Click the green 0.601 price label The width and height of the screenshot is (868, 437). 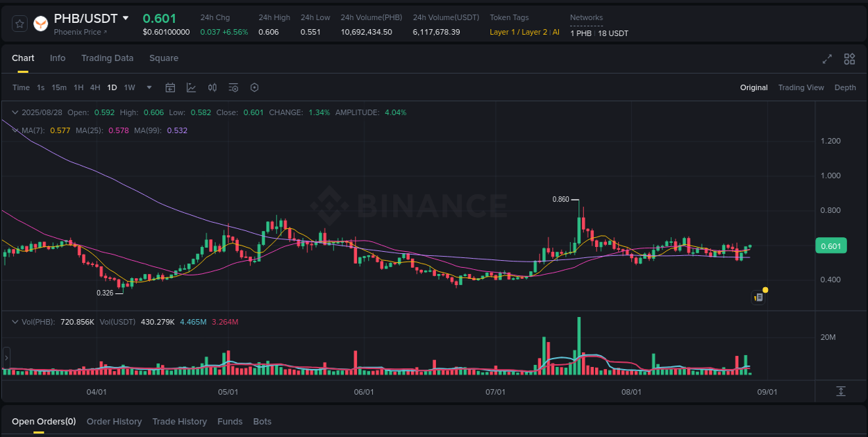pos(831,246)
